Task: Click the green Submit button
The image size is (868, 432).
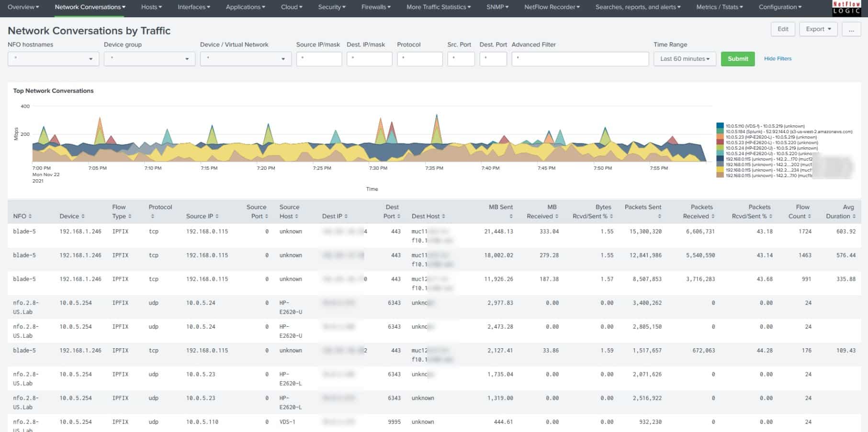Action: click(x=738, y=59)
